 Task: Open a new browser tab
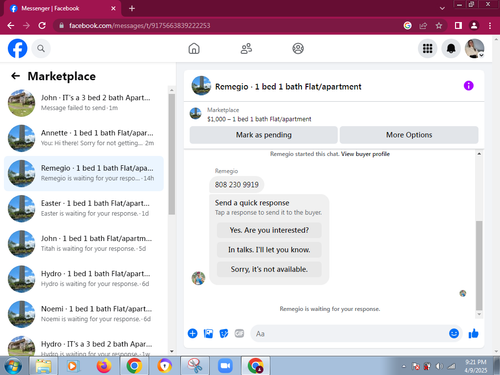[x=132, y=8]
